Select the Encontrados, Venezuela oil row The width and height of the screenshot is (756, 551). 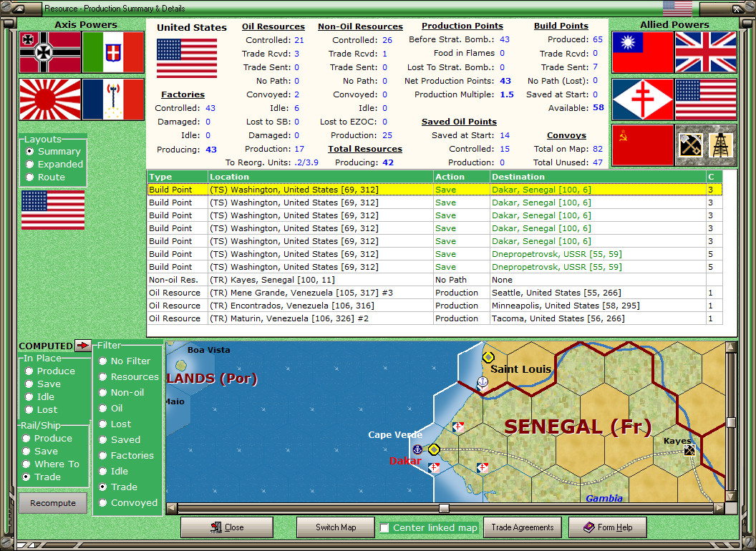435,306
